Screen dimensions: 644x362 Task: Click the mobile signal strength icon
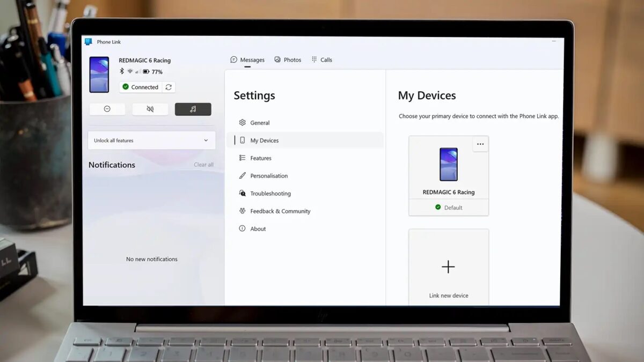(137, 72)
